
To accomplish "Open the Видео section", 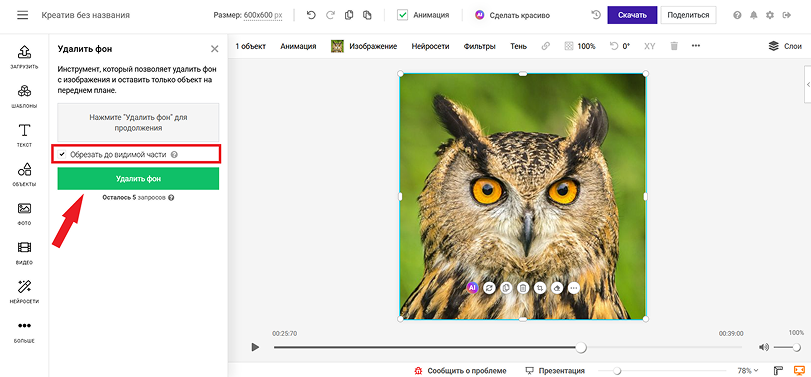I will pos(24,252).
